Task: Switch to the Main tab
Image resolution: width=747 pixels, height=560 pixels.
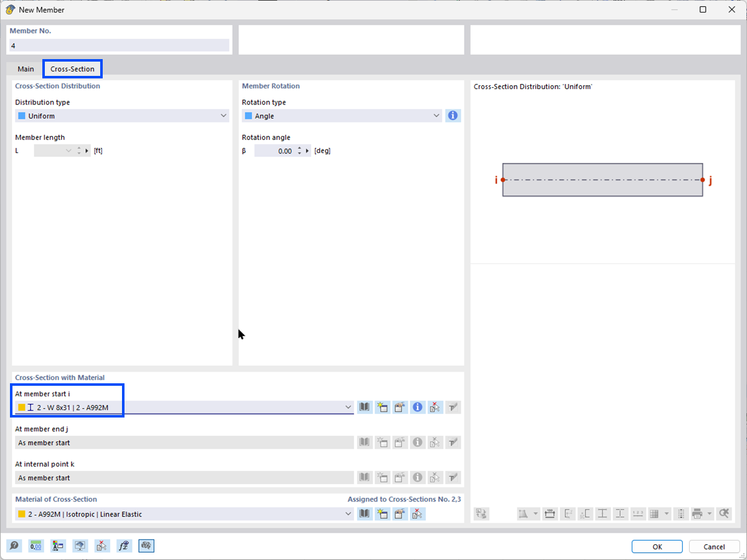Action: (x=26, y=68)
